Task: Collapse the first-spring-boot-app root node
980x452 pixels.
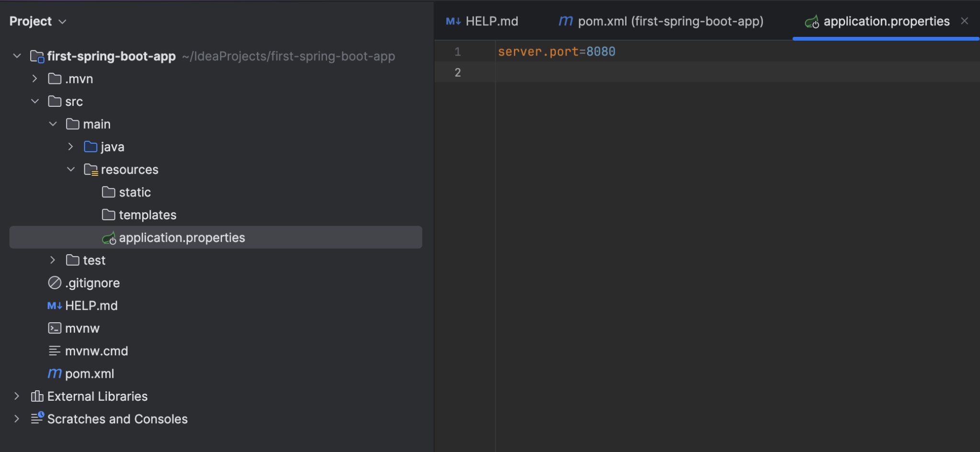Action: tap(17, 56)
